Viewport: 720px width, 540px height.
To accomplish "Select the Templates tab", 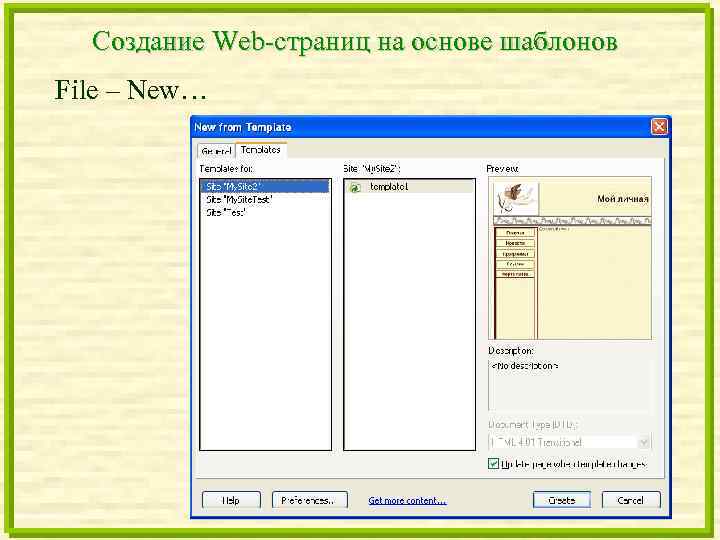I will [x=260, y=150].
